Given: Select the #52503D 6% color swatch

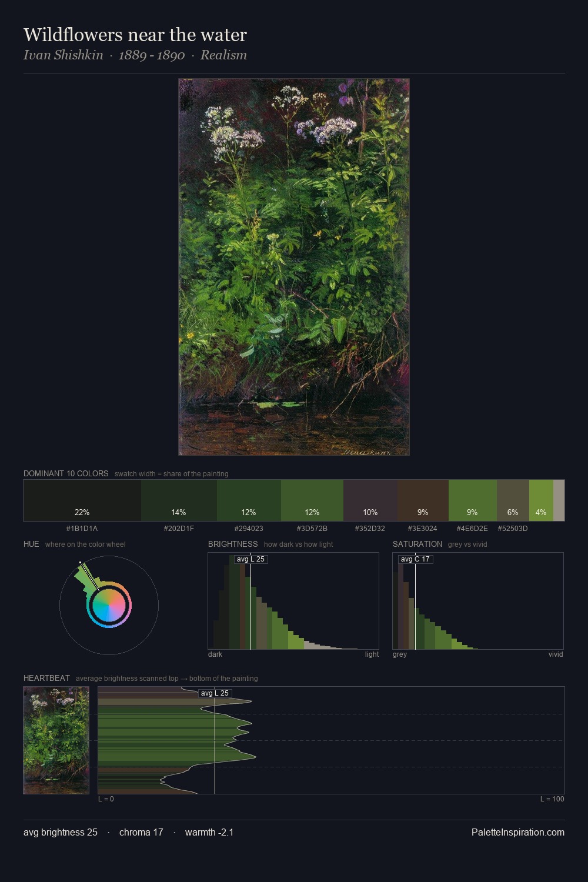Looking at the screenshot, I should [513, 500].
